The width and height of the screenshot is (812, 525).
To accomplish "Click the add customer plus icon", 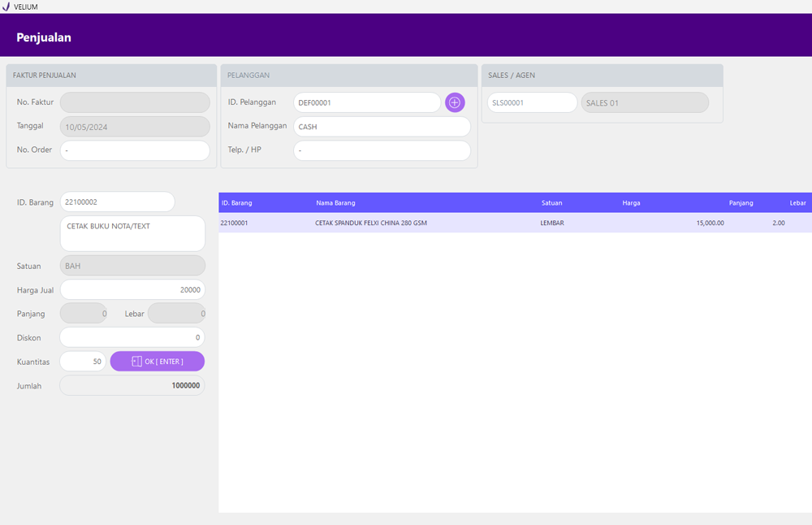I will tap(455, 102).
